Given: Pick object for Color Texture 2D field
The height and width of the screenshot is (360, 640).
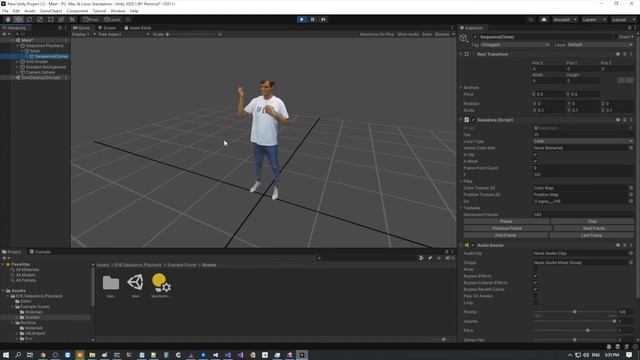Looking at the screenshot, I should [x=631, y=188].
